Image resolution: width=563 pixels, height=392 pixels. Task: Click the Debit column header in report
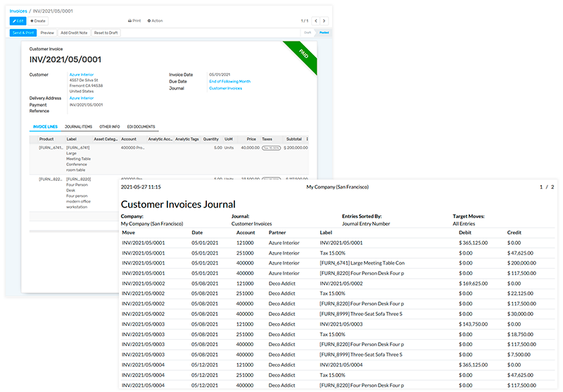point(465,233)
